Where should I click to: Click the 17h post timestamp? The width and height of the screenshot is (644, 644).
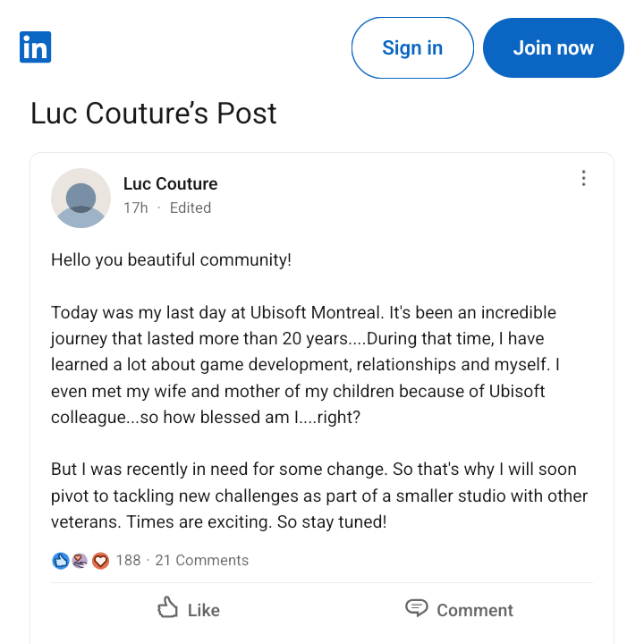[x=136, y=208]
